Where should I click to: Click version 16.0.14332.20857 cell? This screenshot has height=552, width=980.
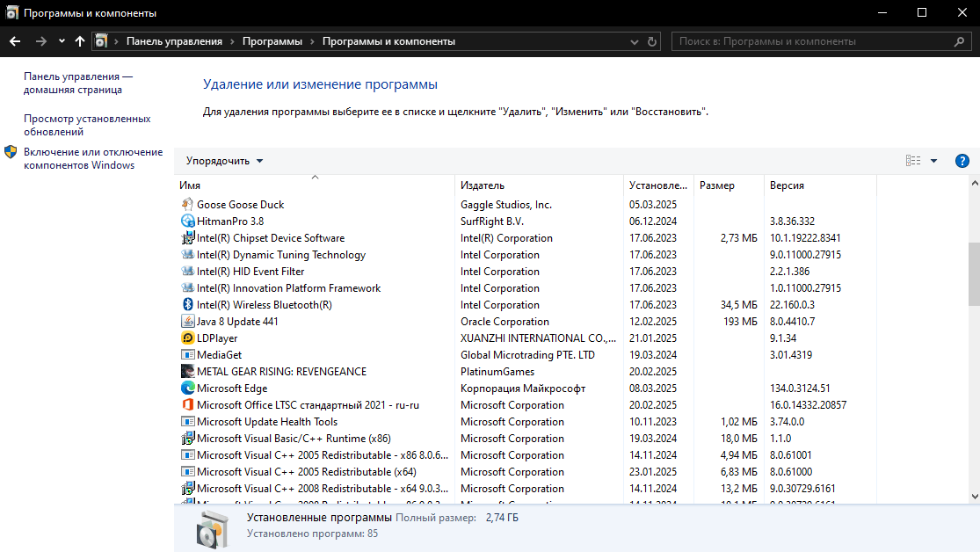pyautogui.click(x=808, y=404)
